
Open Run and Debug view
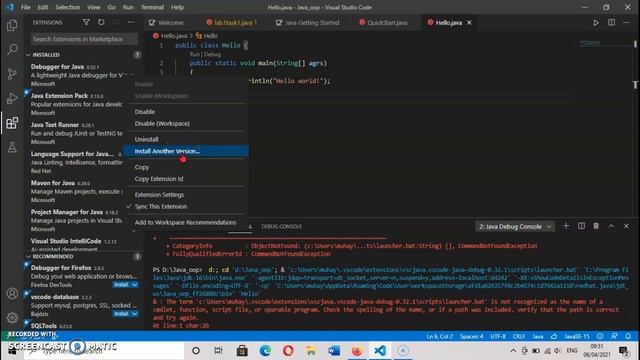[x=12, y=98]
